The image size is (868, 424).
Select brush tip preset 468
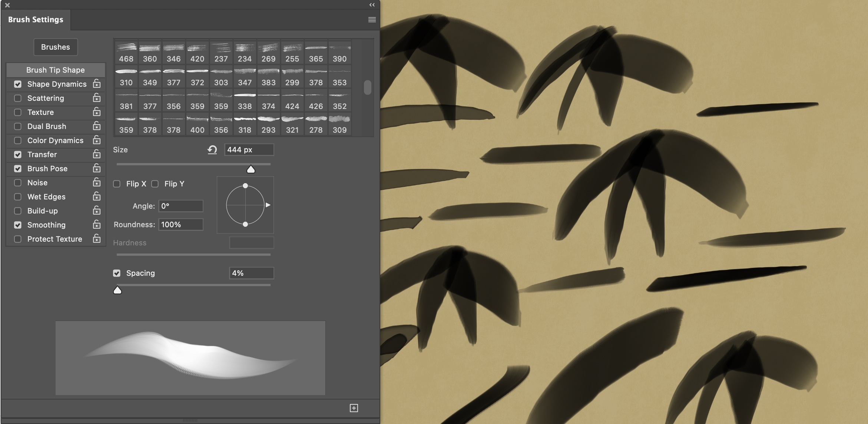click(x=126, y=51)
